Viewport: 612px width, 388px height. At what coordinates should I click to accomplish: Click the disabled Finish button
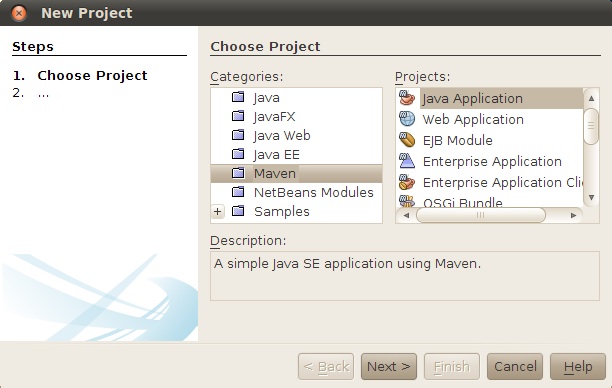pos(452,367)
